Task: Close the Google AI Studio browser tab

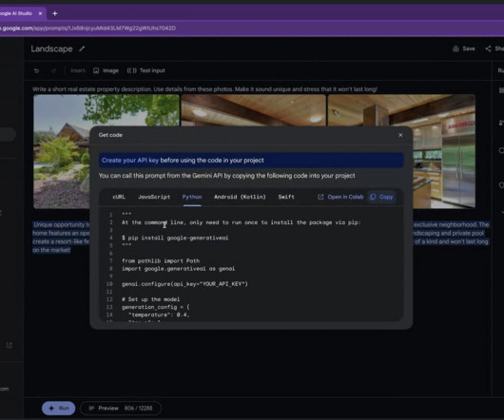Action: click(x=40, y=13)
